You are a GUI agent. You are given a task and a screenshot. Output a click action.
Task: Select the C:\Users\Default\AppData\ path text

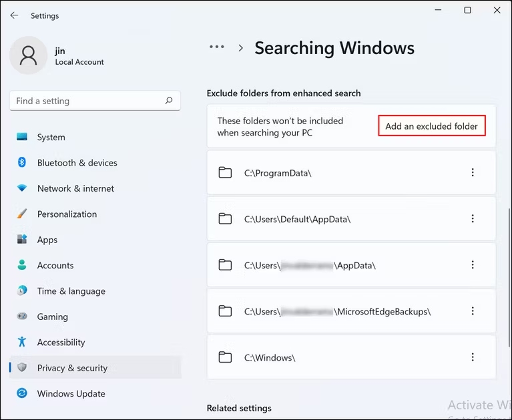[298, 219]
